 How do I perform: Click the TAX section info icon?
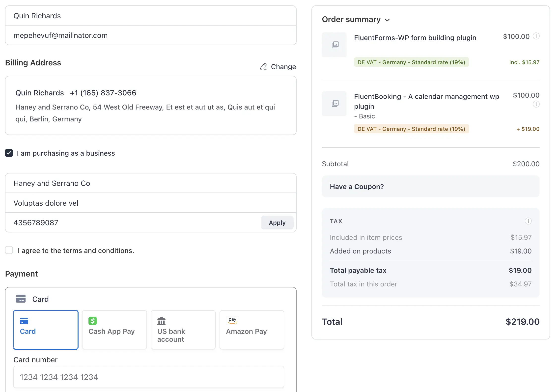528,221
